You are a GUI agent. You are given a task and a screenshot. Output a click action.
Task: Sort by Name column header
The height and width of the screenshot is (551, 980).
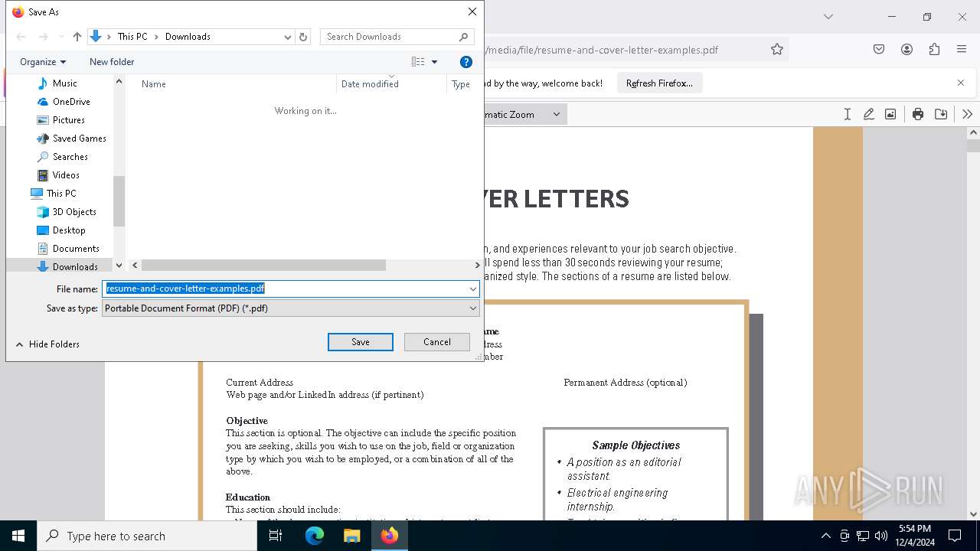(x=154, y=84)
